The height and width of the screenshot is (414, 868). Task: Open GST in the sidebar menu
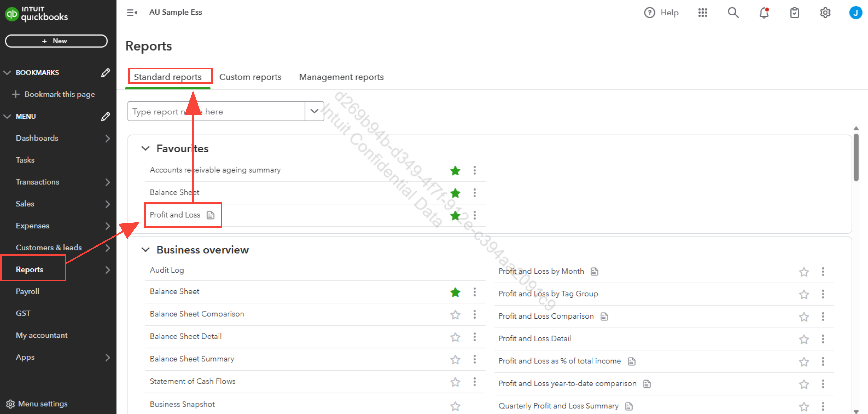tap(23, 313)
